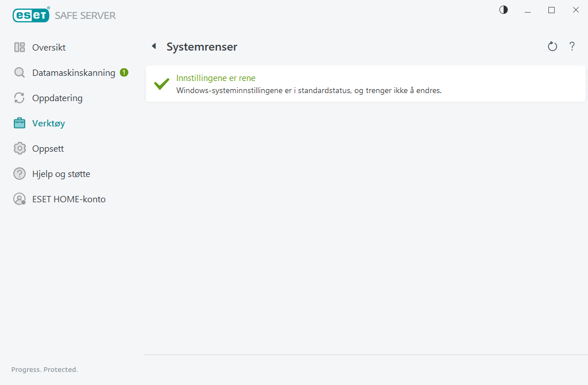
Task: Click the Oversikt dashboard icon
Action: 20,47
